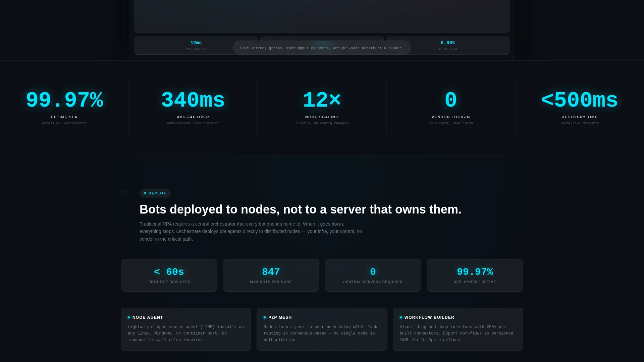Click the 'Live latency graphs' caption pill
644x362 pixels.
click(322, 48)
